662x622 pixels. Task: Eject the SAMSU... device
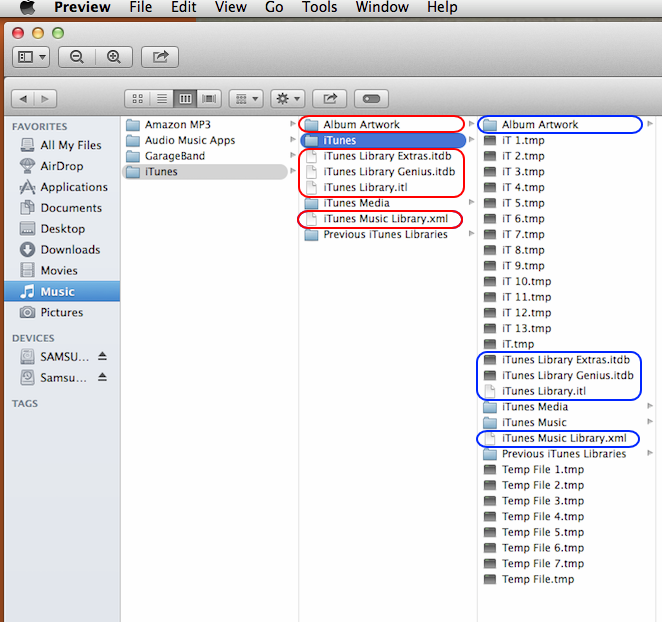pos(102,356)
